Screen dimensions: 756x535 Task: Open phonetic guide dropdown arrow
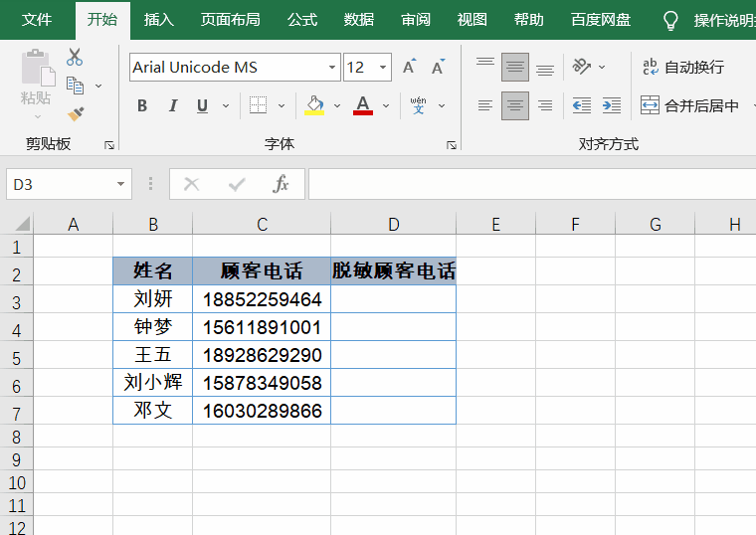coord(442,105)
